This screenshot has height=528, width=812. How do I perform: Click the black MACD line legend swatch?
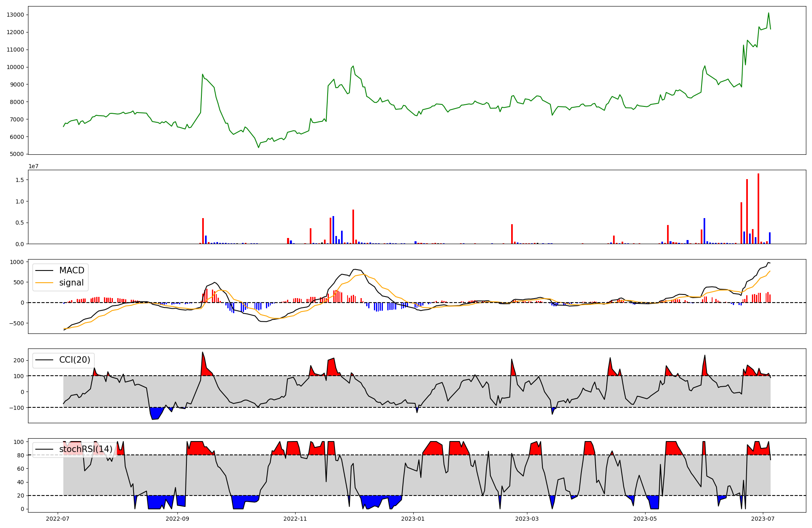tap(44, 270)
